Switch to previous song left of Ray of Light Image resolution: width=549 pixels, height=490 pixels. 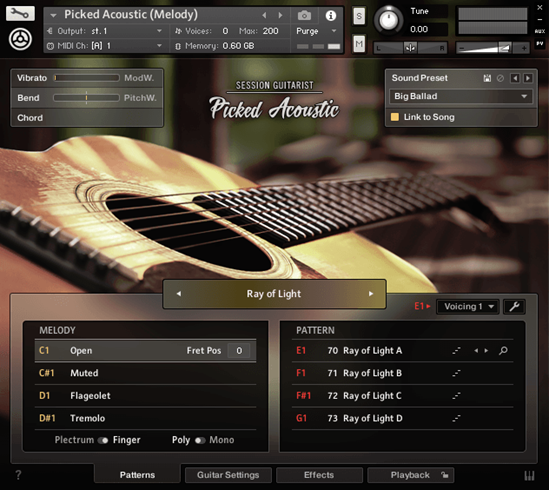(179, 294)
